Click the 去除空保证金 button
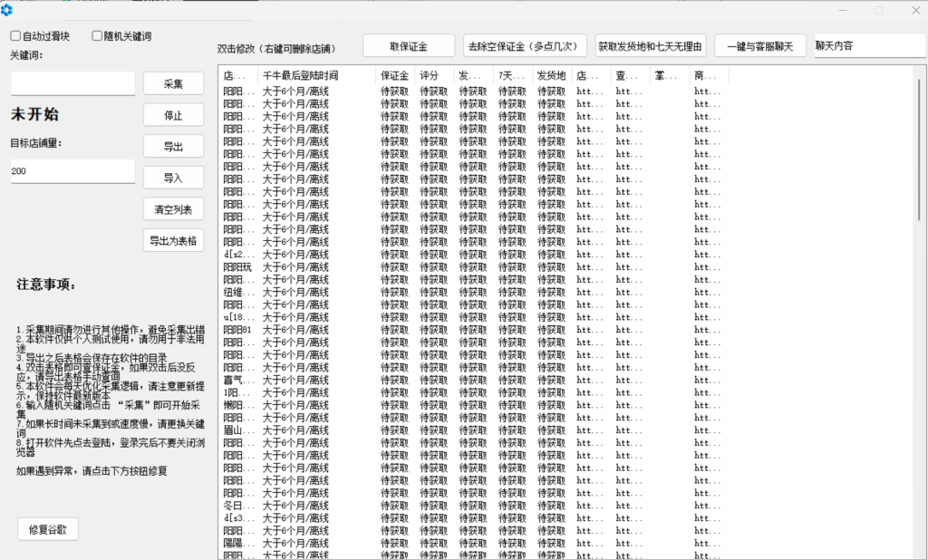This screenshot has width=928, height=560. tap(524, 45)
